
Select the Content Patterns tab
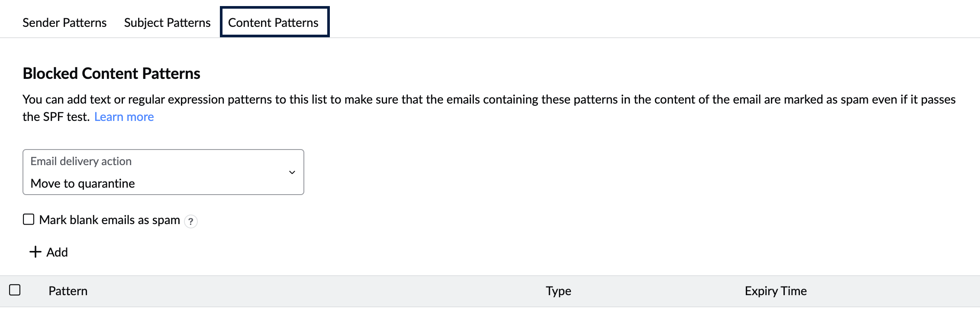[x=273, y=23]
